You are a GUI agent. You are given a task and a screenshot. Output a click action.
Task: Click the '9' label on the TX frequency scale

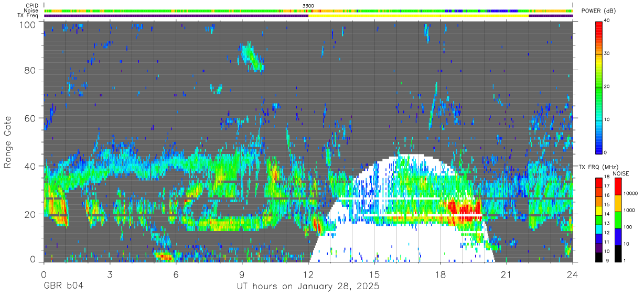[x=606, y=261]
